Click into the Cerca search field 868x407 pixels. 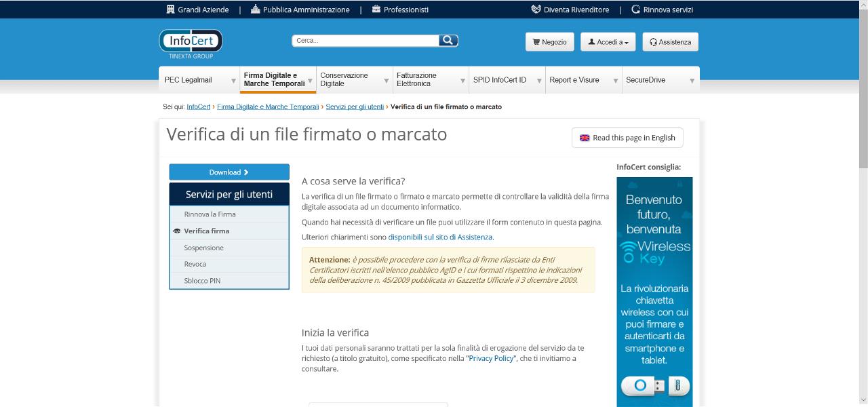coord(366,41)
